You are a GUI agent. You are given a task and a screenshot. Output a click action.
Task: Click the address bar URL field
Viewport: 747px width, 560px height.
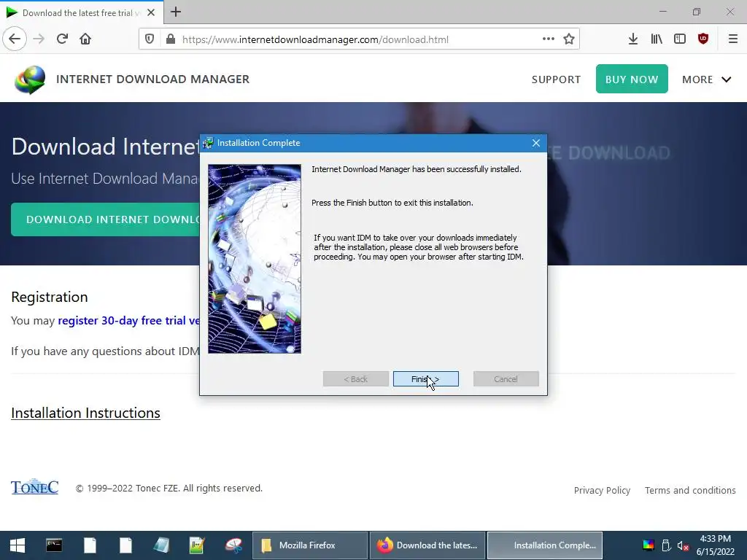pyautogui.click(x=360, y=39)
